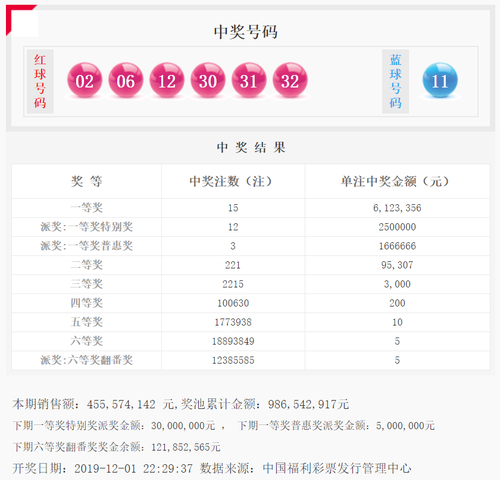Select the amount 1666666
This screenshot has height=480, width=500.
(397, 246)
